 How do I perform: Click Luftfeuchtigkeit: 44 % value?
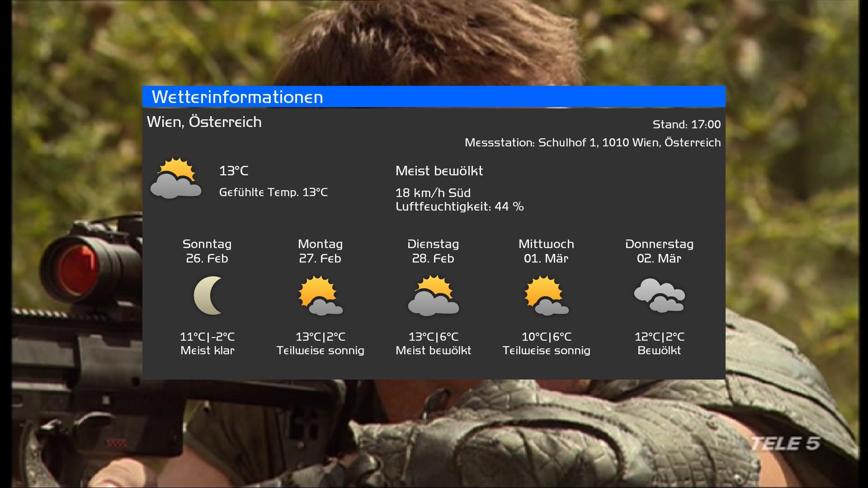460,207
